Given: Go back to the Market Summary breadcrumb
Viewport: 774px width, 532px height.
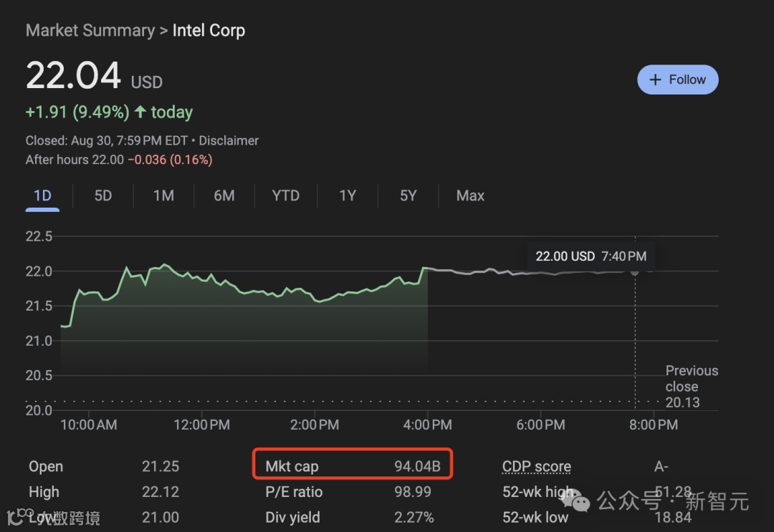Looking at the screenshot, I should point(90,31).
